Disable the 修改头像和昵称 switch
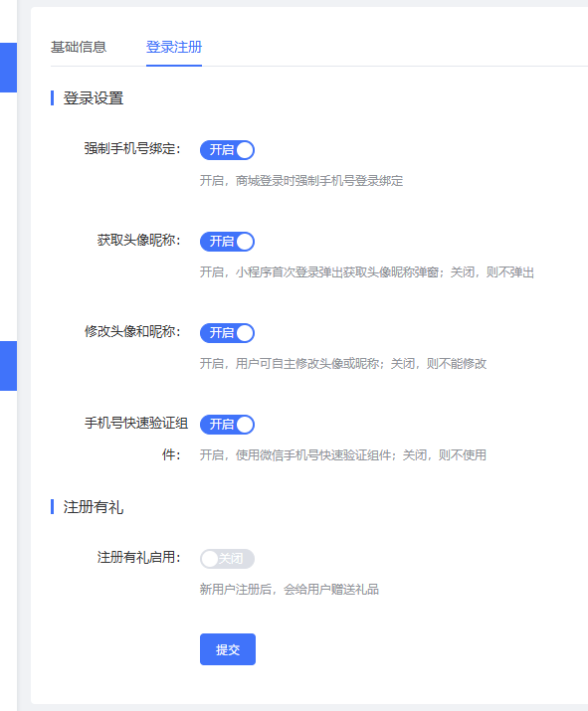588x711 pixels. 227,333
